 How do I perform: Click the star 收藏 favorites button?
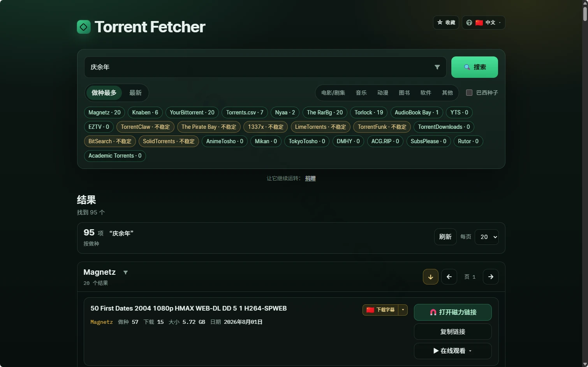click(x=446, y=23)
